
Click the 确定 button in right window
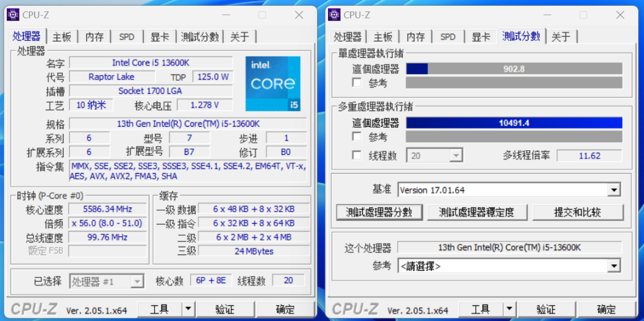point(606,309)
